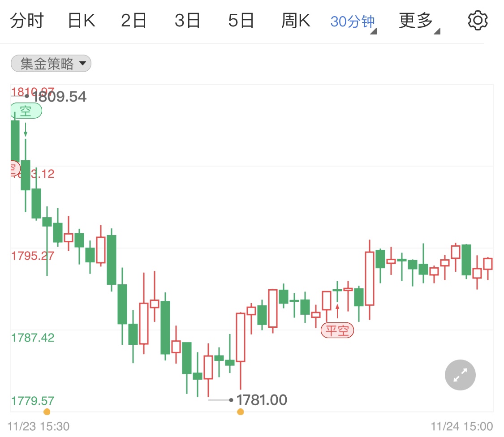Select the 周K weekly view
Viewport: 504px width, 437px height.
(295, 20)
